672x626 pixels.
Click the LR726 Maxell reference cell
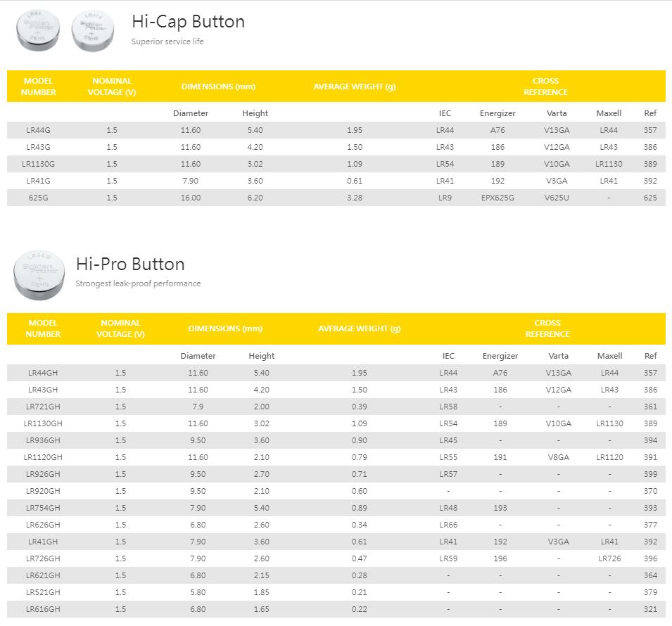pyautogui.click(x=609, y=558)
